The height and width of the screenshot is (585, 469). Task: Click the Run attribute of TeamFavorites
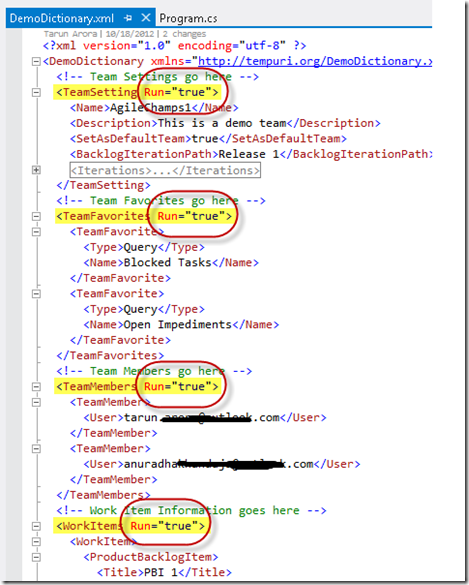(x=195, y=216)
